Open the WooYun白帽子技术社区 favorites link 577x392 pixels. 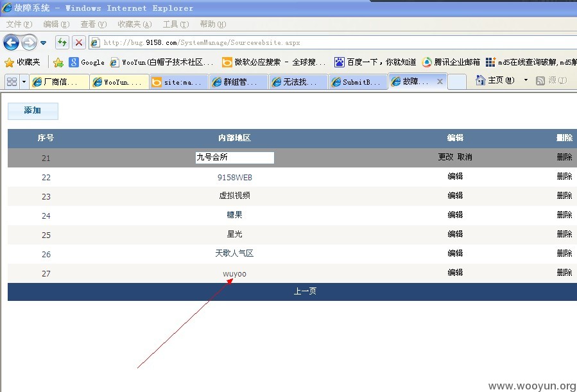(x=162, y=62)
